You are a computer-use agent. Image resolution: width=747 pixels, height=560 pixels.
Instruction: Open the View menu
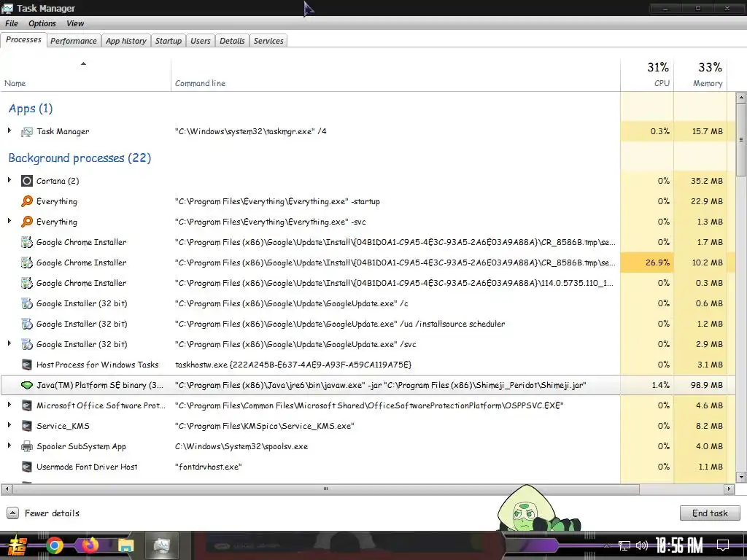(75, 23)
